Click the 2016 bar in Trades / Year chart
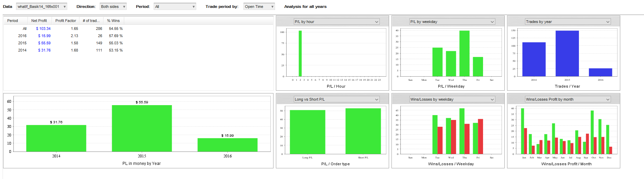The height and width of the screenshot is (179, 644). coord(601,72)
